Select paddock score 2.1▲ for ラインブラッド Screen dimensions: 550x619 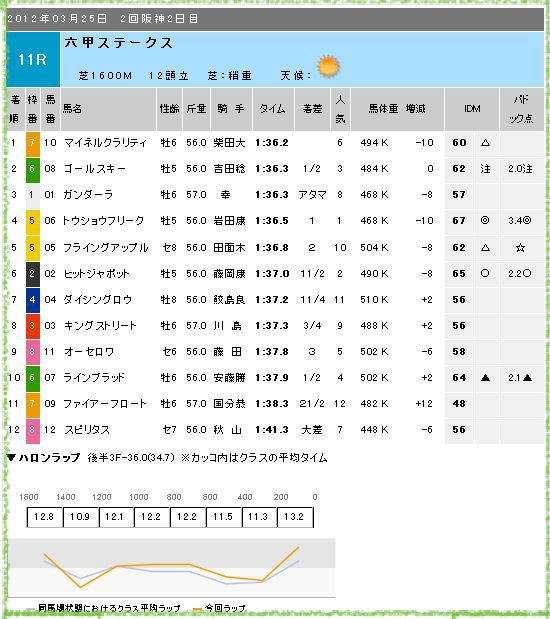(x=520, y=378)
